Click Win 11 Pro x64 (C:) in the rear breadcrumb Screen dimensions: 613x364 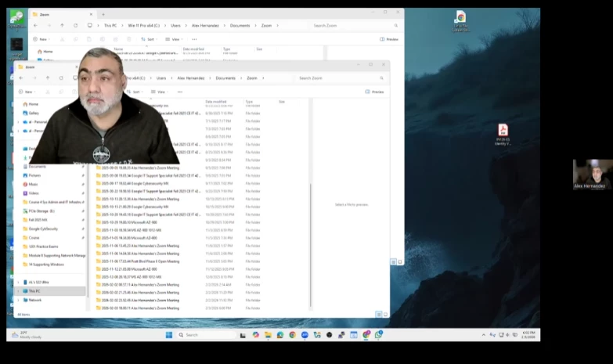pos(144,25)
